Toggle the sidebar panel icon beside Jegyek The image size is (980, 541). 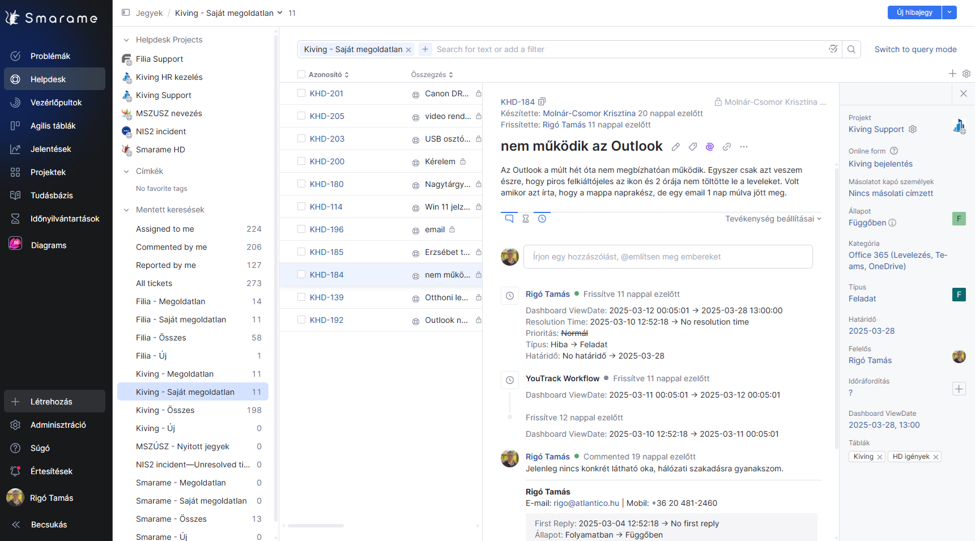point(126,12)
